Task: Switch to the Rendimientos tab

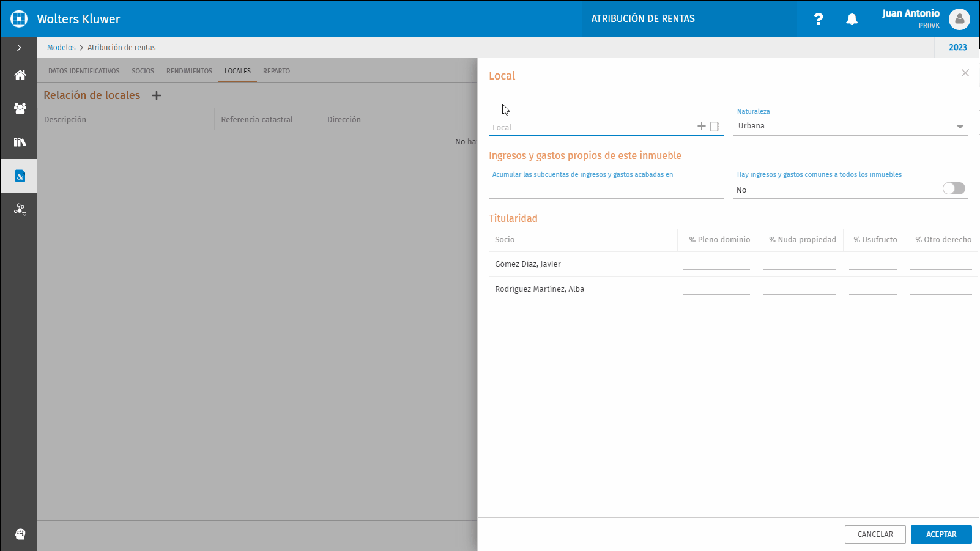Action: click(x=190, y=71)
